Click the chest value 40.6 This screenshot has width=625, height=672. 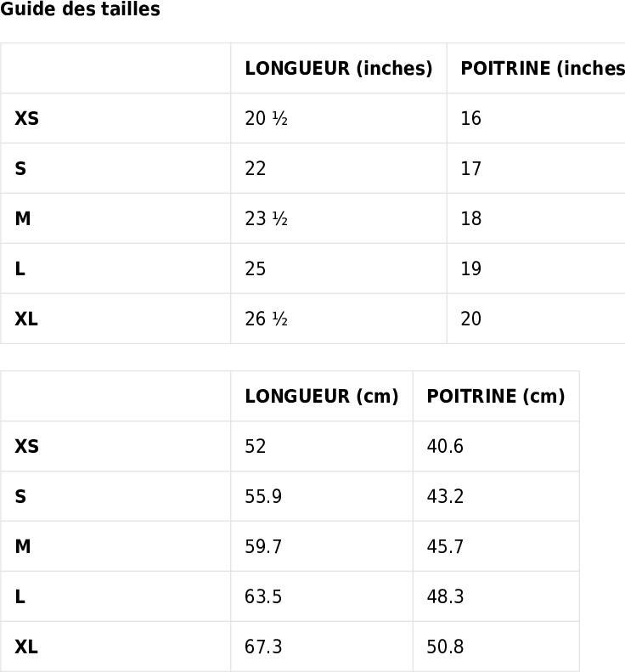click(x=445, y=446)
